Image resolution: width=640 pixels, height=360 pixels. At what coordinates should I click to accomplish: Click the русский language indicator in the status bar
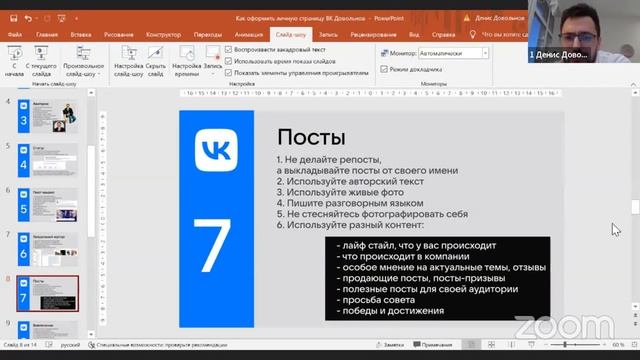[x=70, y=345]
